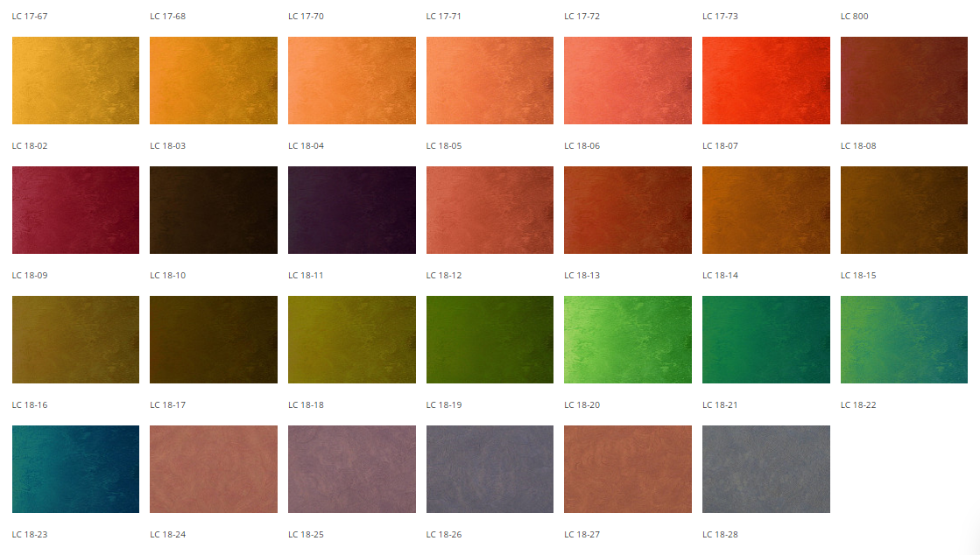This screenshot has width=980, height=555.
Task: Click the "LC 18-14" caption text
Action: (x=720, y=275)
